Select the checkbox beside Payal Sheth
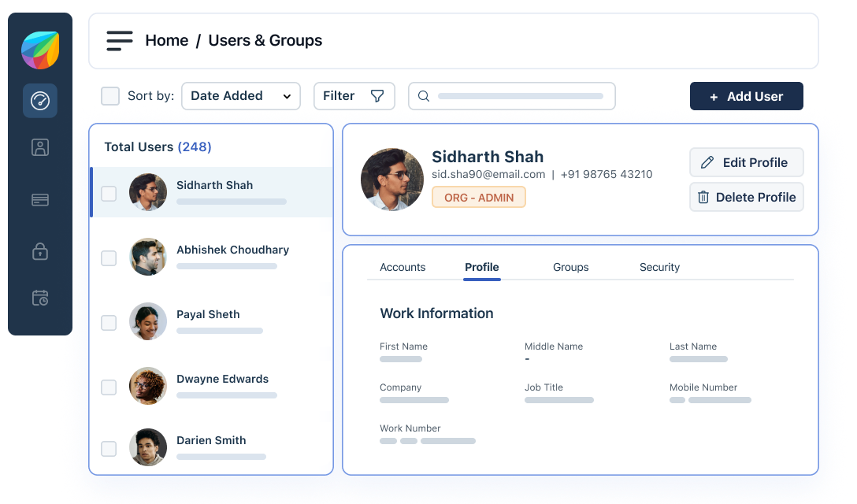 109,321
